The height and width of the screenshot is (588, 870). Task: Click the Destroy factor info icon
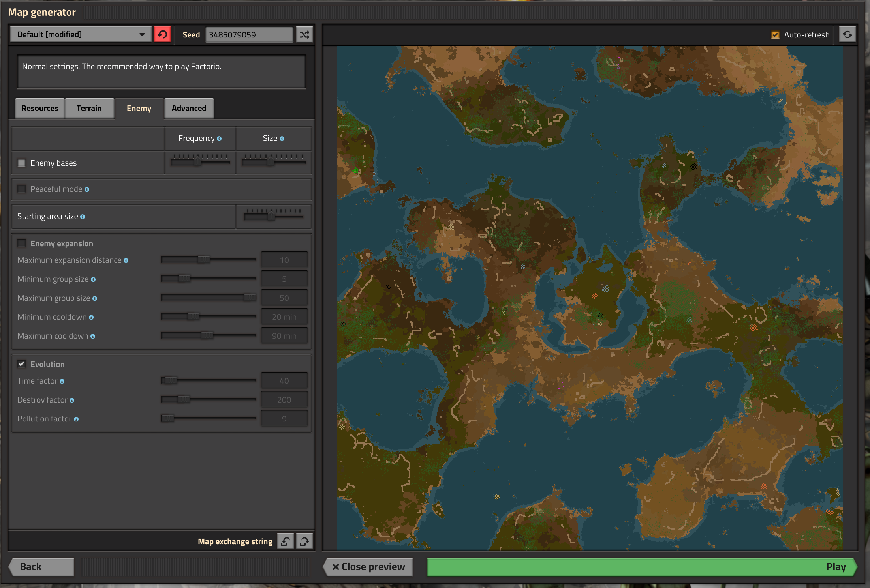pos(72,400)
